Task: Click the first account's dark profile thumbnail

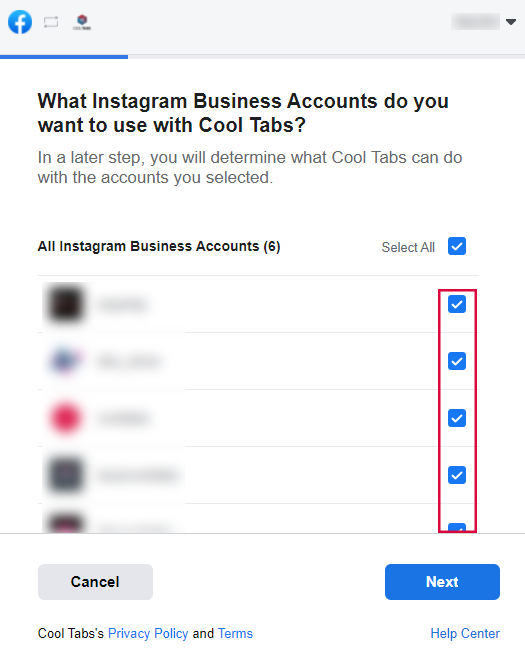Action: click(66, 304)
